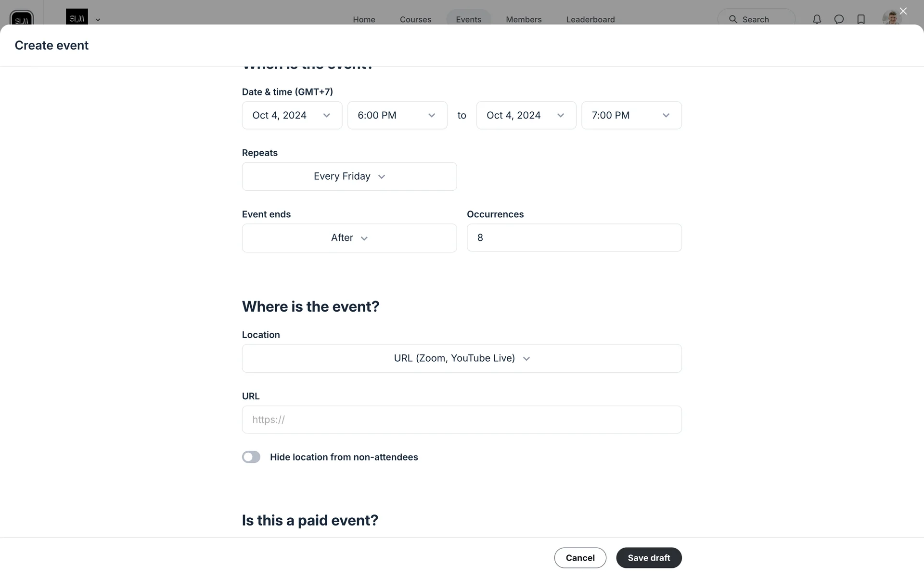Go to the Courses tab
Screen dimensions: 924x578
415,19
